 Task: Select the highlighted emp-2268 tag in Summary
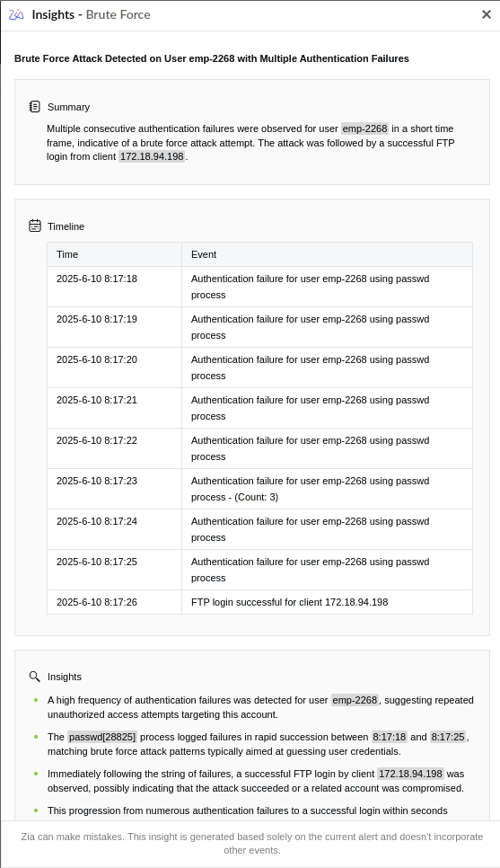(365, 128)
